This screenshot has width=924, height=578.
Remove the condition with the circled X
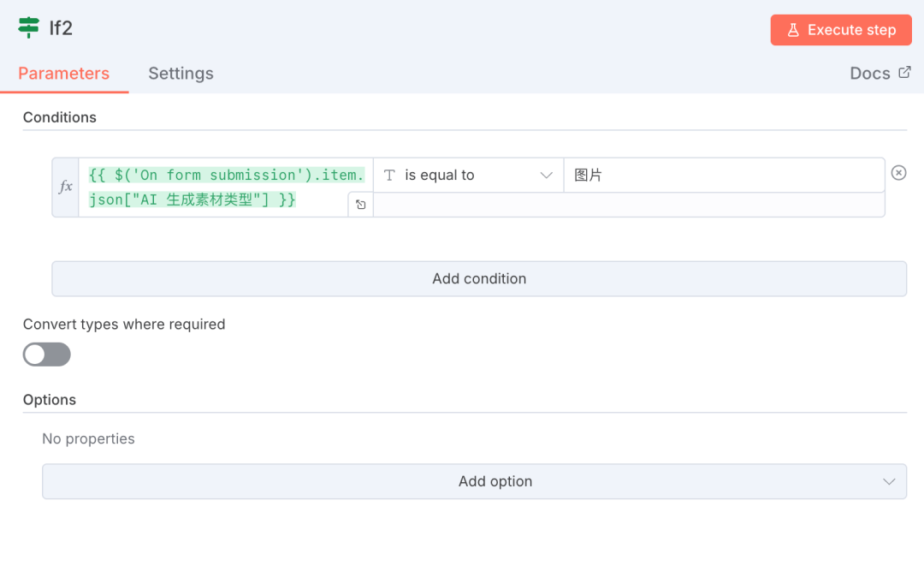[x=898, y=173]
